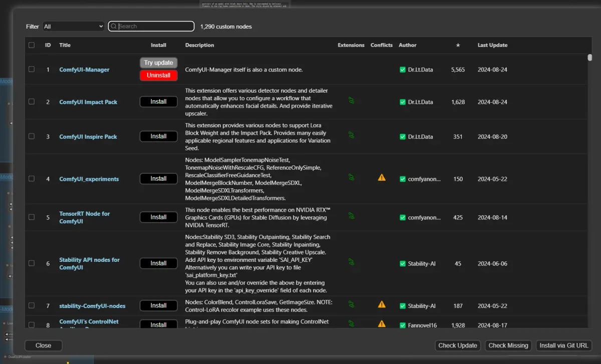This screenshot has height=364, width=601.
Task: Click the 5,565 star count cell
Action: coord(458,70)
